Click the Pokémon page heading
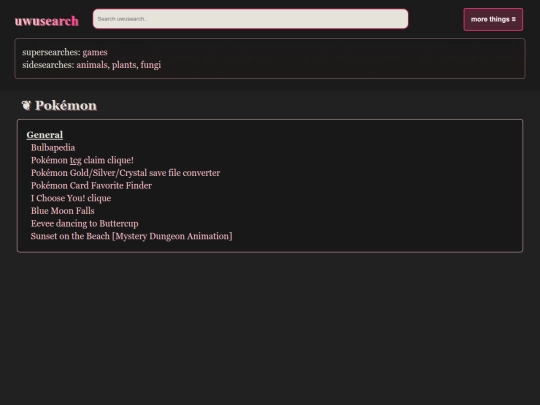This screenshot has width=540, height=405. pos(66,106)
